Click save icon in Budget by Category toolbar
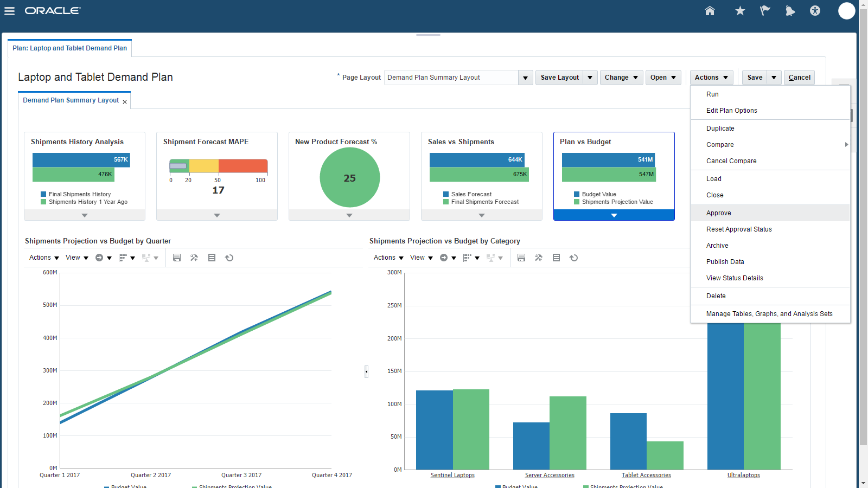Viewport: 868px width, 488px height. point(521,258)
